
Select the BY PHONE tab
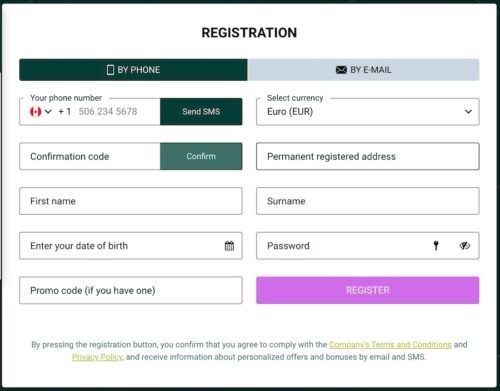pyautogui.click(x=133, y=70)
